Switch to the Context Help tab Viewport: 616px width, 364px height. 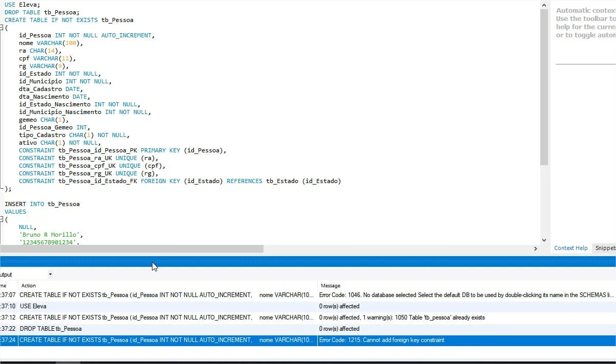pyautogui.click(x=570, y=248)
